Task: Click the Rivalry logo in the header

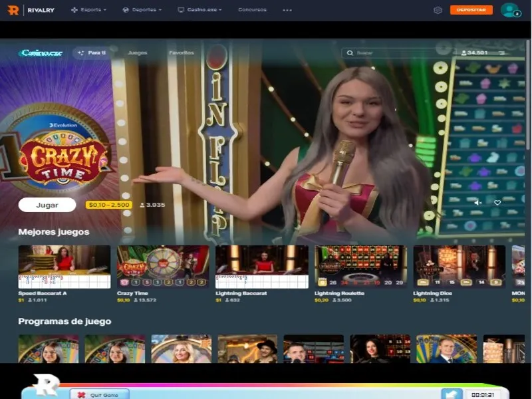Action: pos(31,10)
